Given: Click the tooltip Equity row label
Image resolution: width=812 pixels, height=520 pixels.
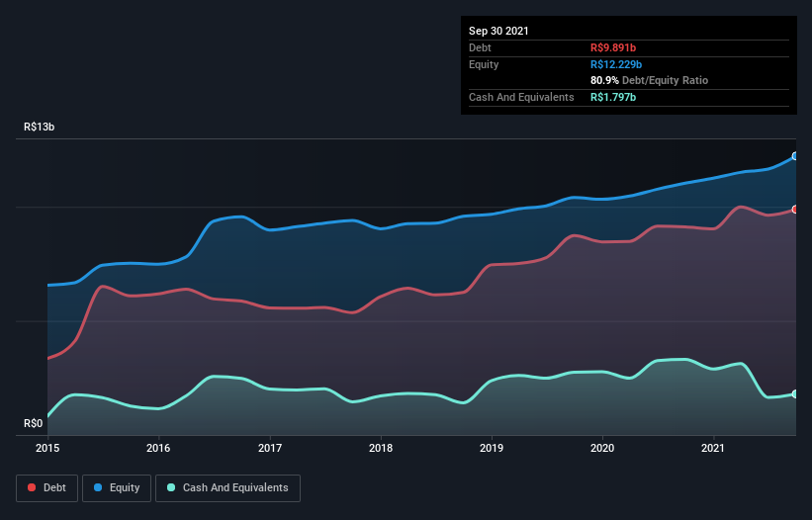Looking at the screenshot, I should [484, 64].
